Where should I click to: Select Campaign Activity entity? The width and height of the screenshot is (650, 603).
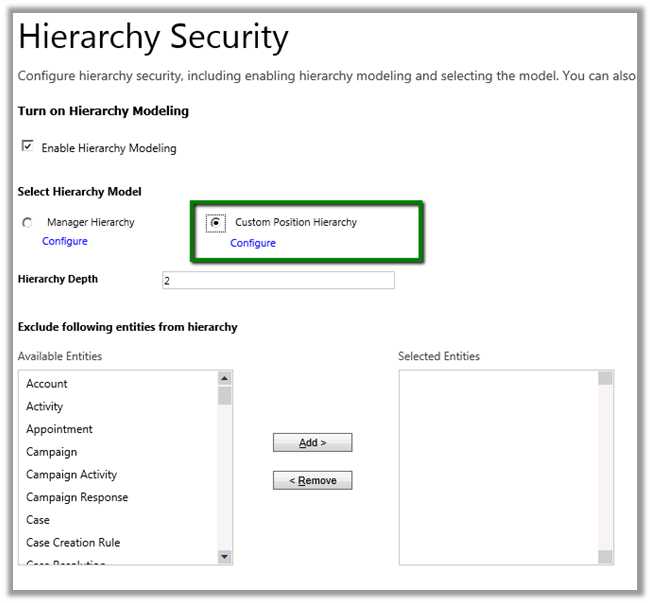[x=71, y=475]
